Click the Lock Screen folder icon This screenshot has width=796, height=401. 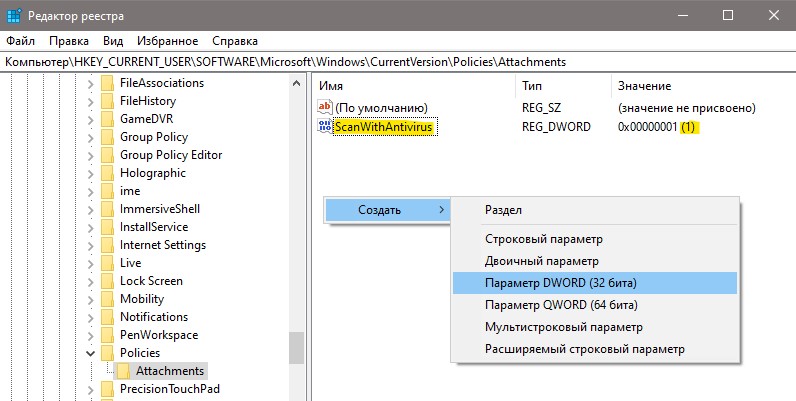coord(108,281)
